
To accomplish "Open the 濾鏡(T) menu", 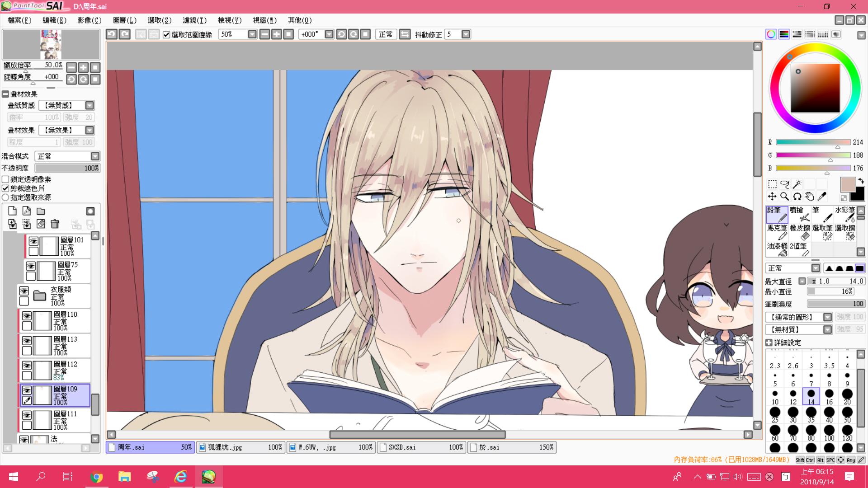I will (x=195, y=20).
